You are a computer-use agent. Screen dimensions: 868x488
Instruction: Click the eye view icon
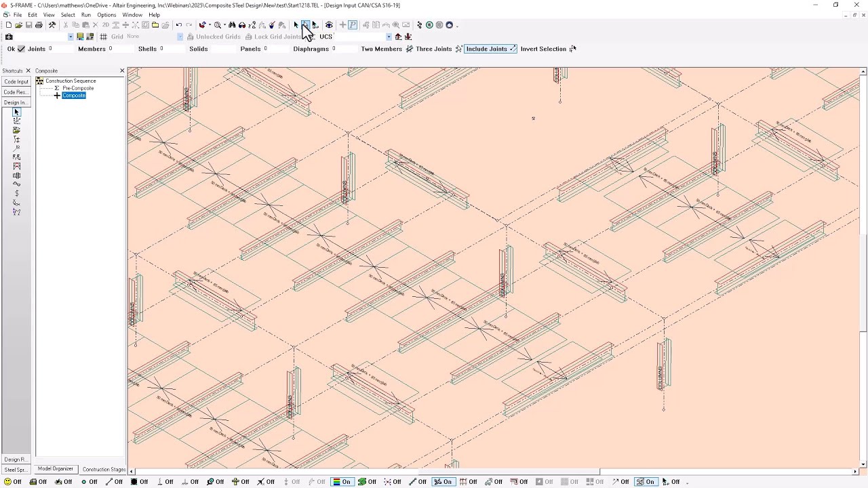[329, 25]
